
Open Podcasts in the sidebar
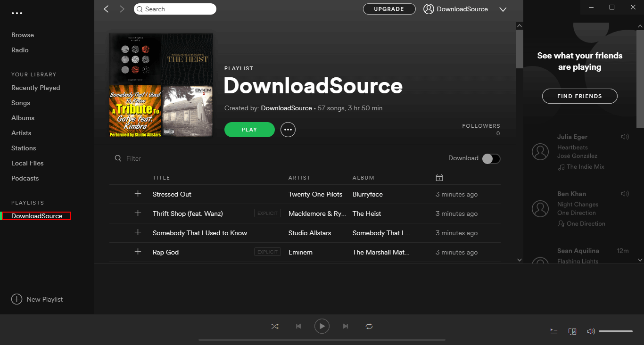(x=25, y=178)
